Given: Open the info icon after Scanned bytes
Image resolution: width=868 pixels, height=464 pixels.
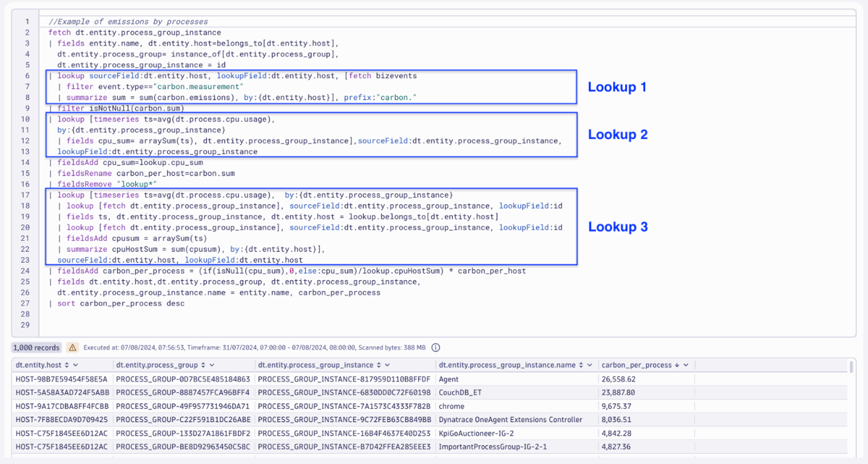Looking at the screenshot, I should 436,347.
